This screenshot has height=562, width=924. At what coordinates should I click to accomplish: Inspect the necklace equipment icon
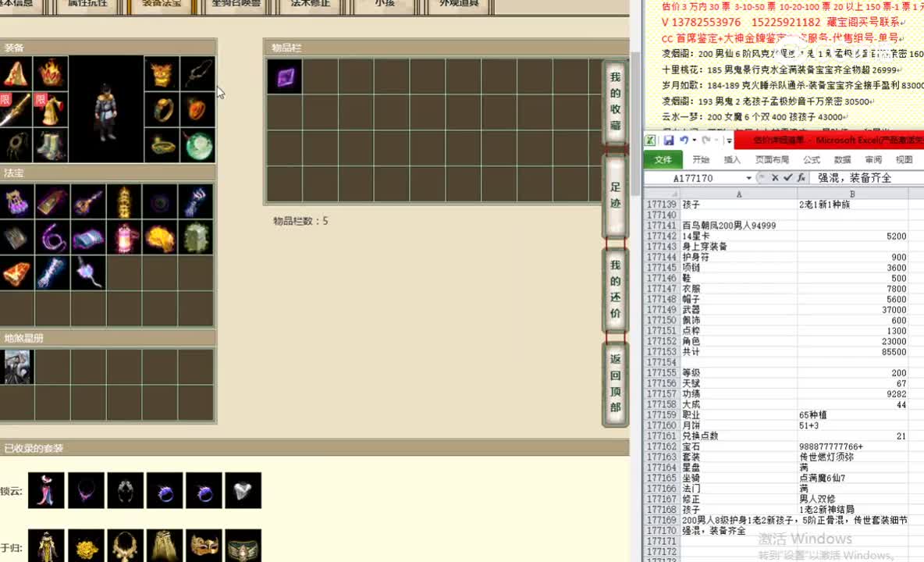197,73
